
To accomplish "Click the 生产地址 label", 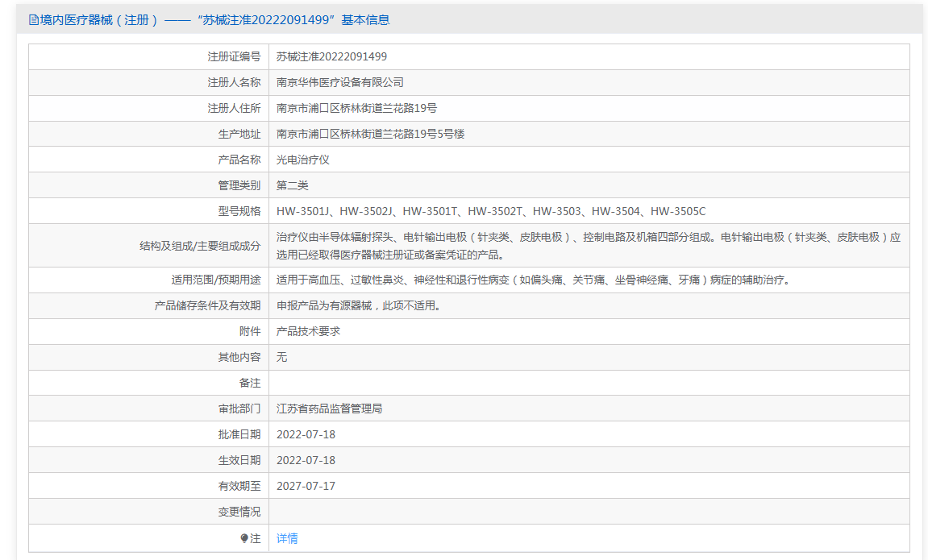I will pos(239,135).
